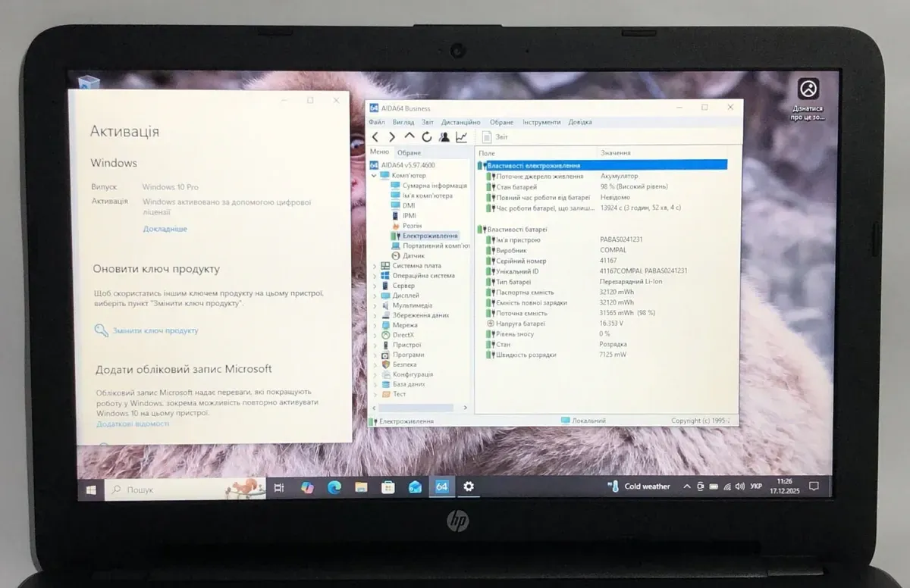
Task: Open the Інструменти menu
Action: (x=541, y=122)
